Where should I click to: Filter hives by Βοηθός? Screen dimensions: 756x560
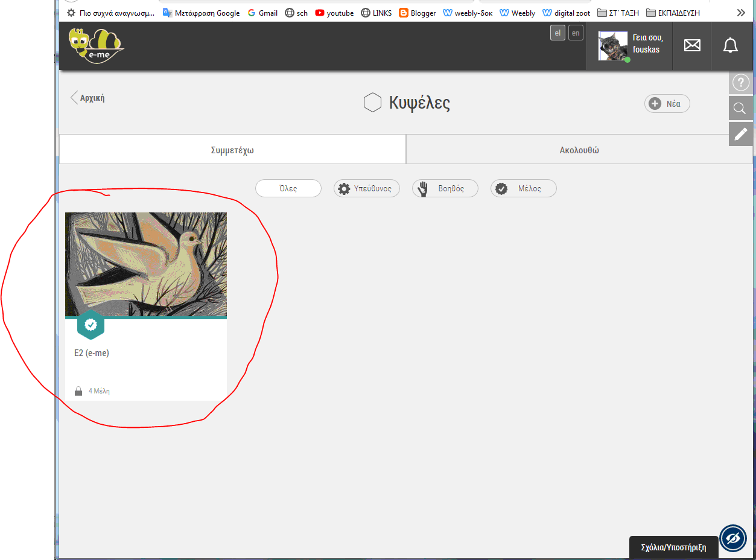(x=445, y=188)
